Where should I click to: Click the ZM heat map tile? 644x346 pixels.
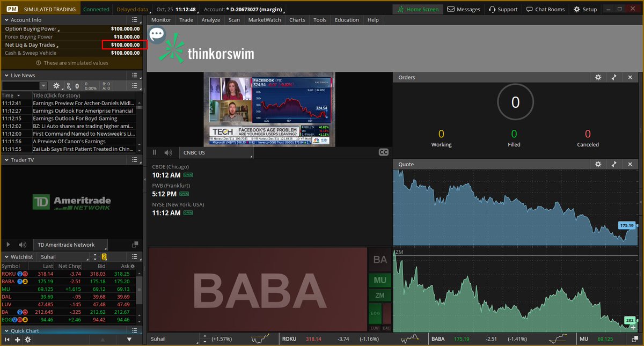[380, 295]
